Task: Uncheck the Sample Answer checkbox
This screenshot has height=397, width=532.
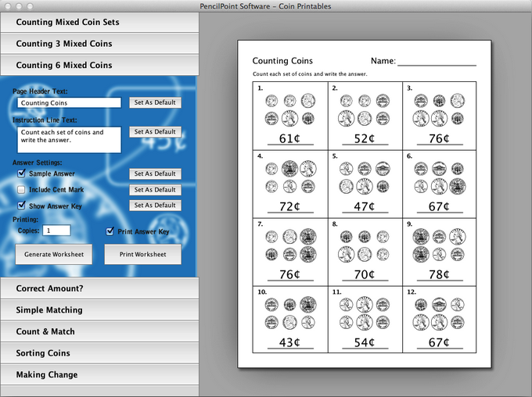Action: tap(22, 173)
